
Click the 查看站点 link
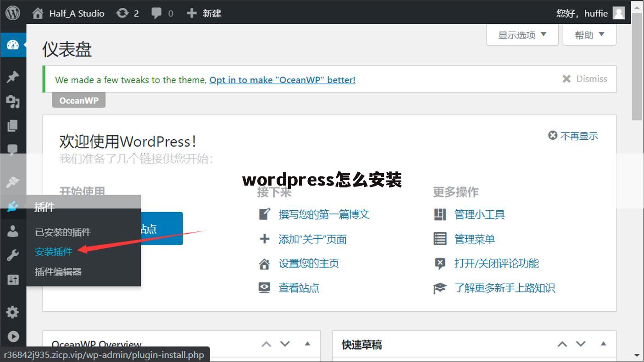tap(299, 288)
